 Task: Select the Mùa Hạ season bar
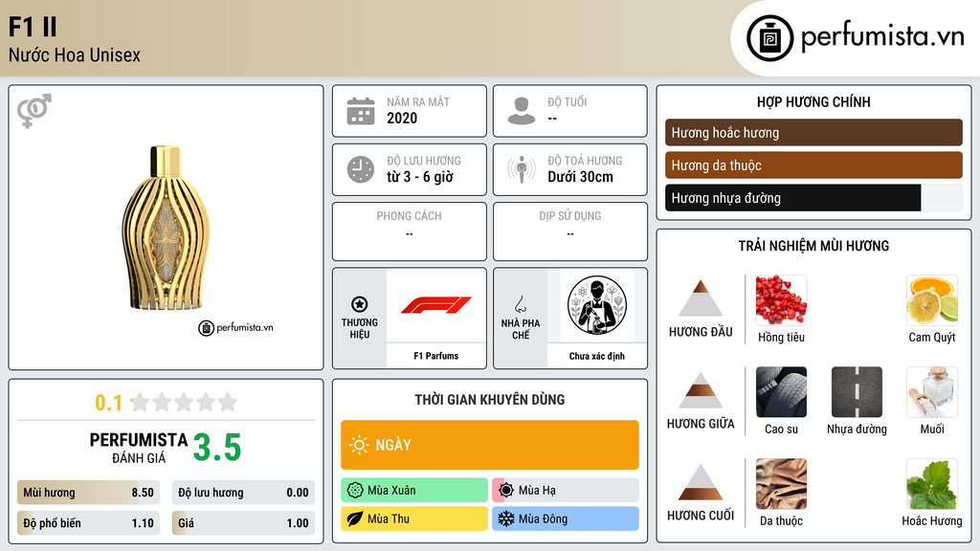coord(566,491)
